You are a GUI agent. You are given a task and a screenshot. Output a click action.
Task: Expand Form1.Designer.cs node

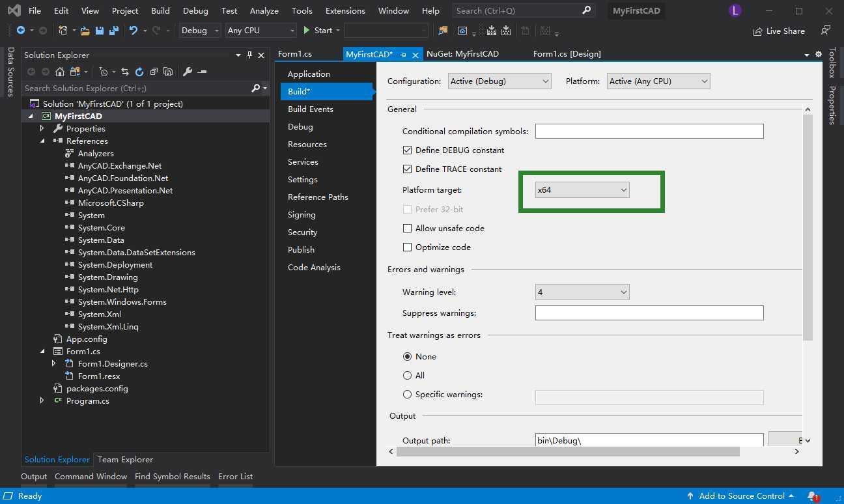[x=54, y=363]
